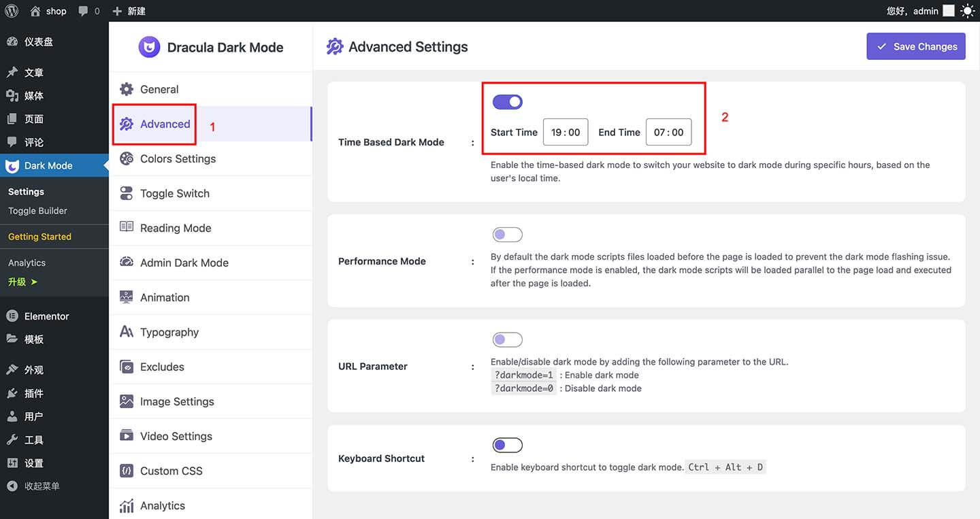This screenshot has height=519, width=980.
Task: Open the Settings submenu item
Action: pos(26,192)
